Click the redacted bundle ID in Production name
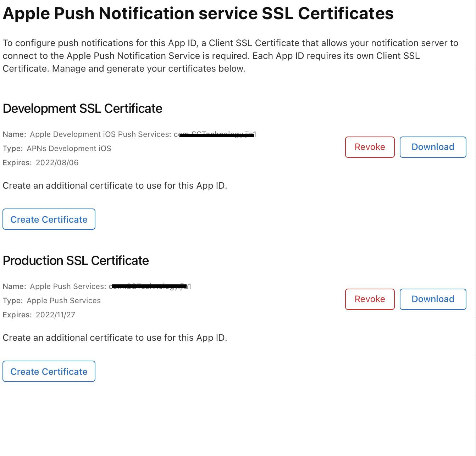 (150, 287)
